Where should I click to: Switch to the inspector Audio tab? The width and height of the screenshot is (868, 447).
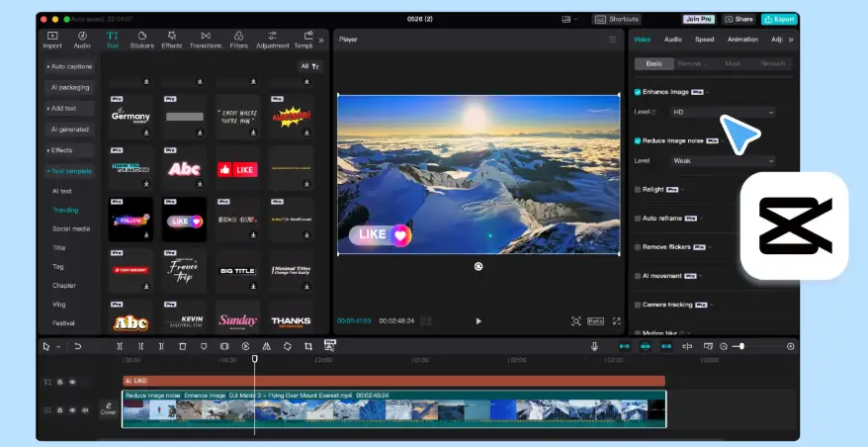672,40
